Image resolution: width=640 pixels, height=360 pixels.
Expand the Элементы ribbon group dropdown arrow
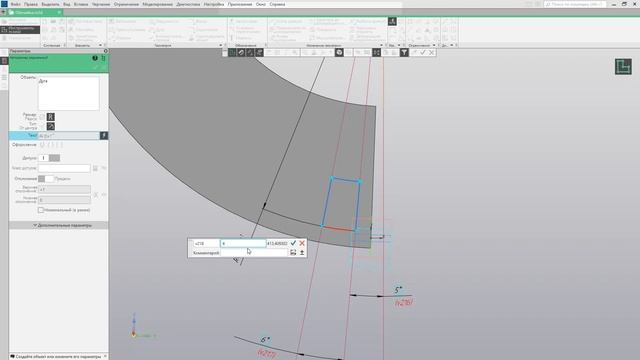(100, 45)
